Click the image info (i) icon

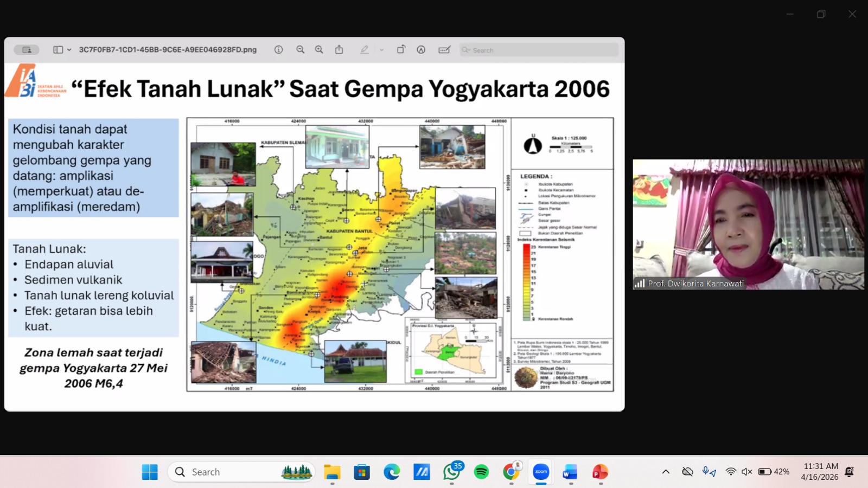tap(278, 50)
